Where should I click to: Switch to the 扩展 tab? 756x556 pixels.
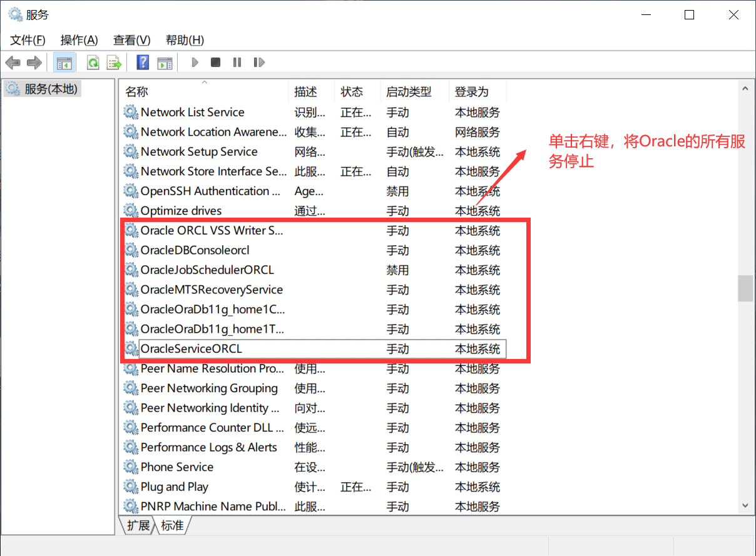pos(138,525)
